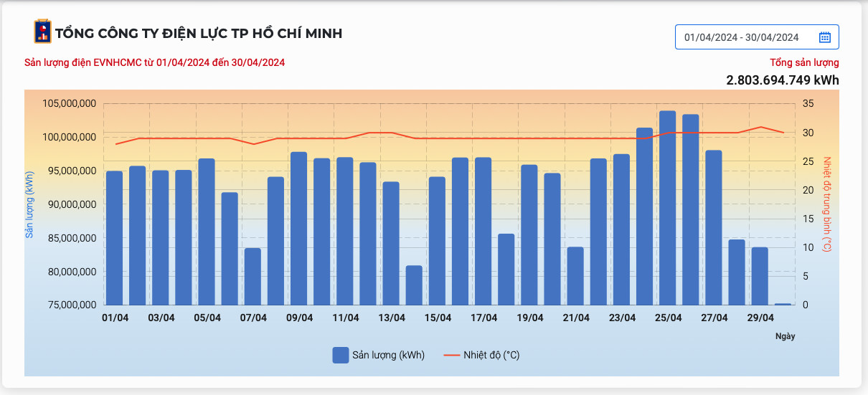Click the 29/04 production bar
Image resolution: width=868 pixels, height=395 pixels.
click(x=760, y=276)
